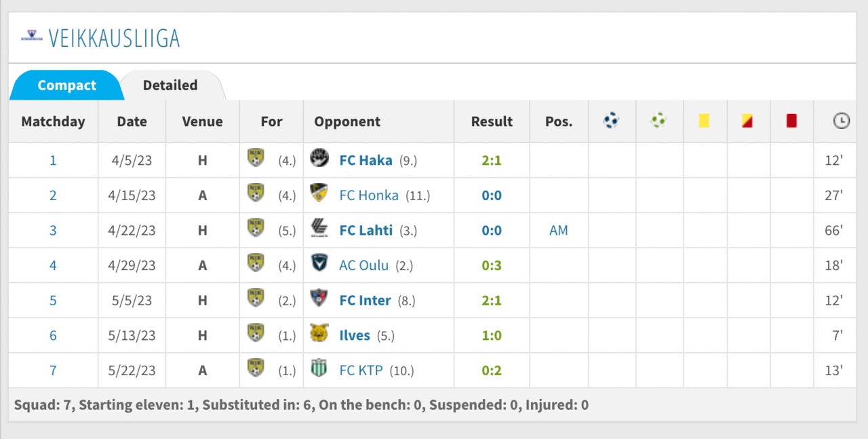Click the FC Honka club crest
This screenshot has height=439, width=868.
pos(319,194)
